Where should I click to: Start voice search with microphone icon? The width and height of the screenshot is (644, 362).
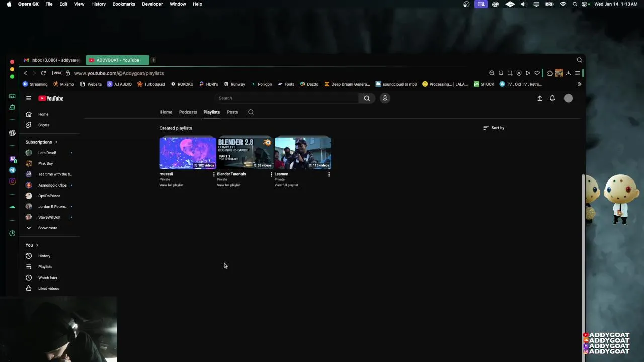pyautogui.click(x=385, y=98)
